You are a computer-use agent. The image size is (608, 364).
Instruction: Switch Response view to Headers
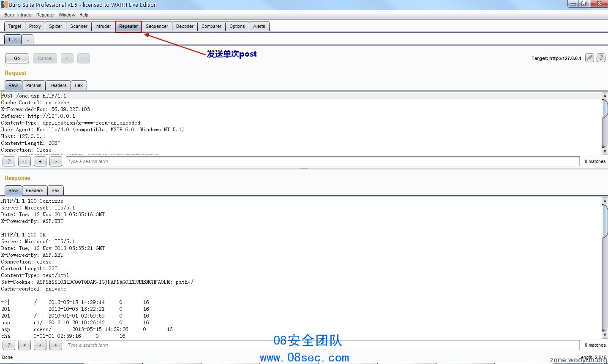tap(34, 190)
